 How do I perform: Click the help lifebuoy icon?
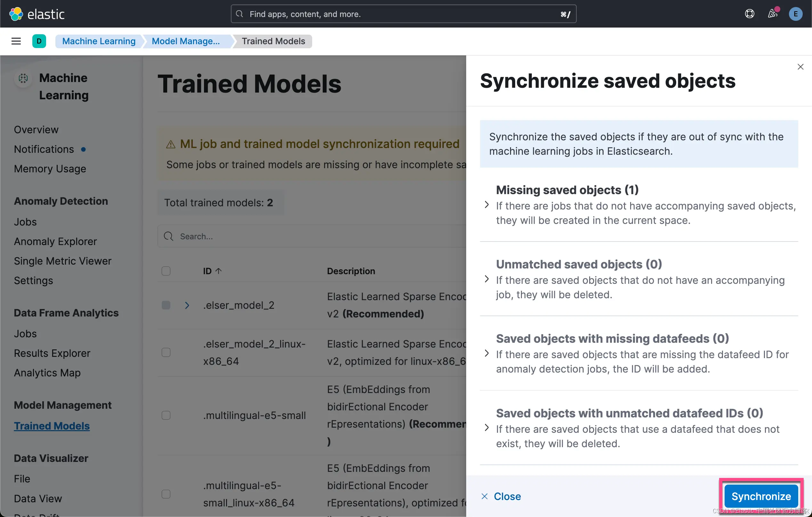pyautogui.click(x=749, y=14)
